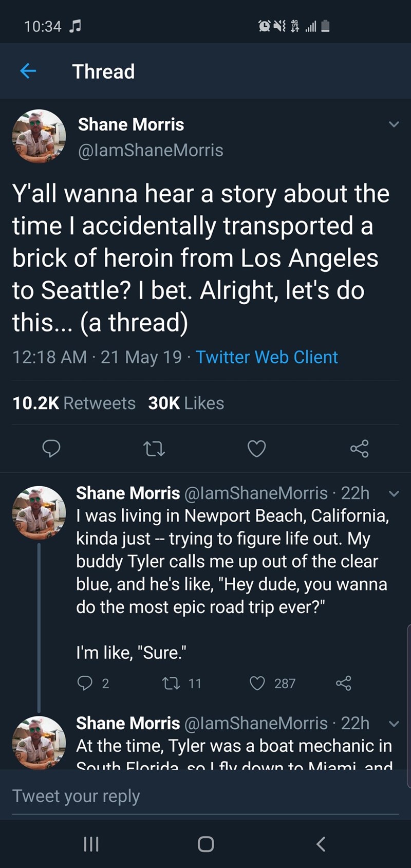Open Android recent apps button

click(91, 844)
